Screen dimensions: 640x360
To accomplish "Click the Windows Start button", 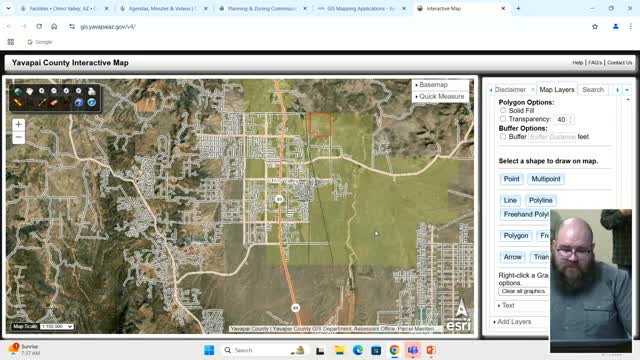I will (x=209, y=350).
